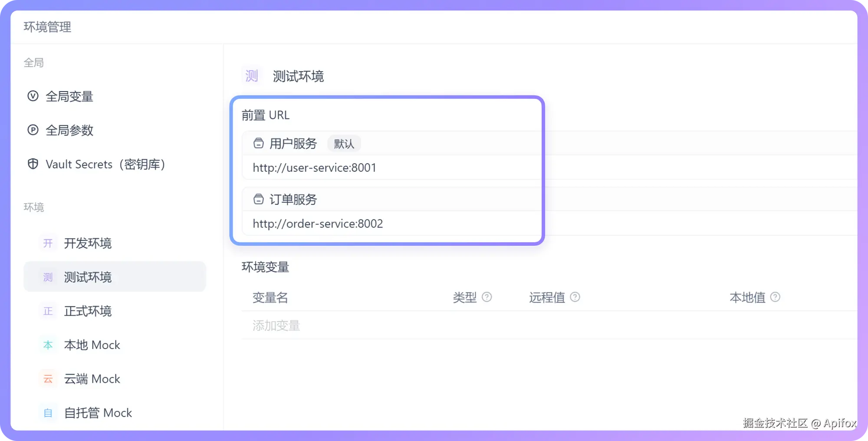The width and height of the screenshot is (868, 441).
Task: Click the 用户服务 service icon
Action: 259,143
